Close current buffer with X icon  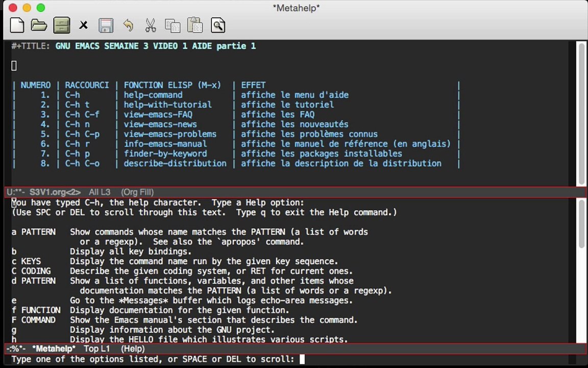tap(84, 26)
